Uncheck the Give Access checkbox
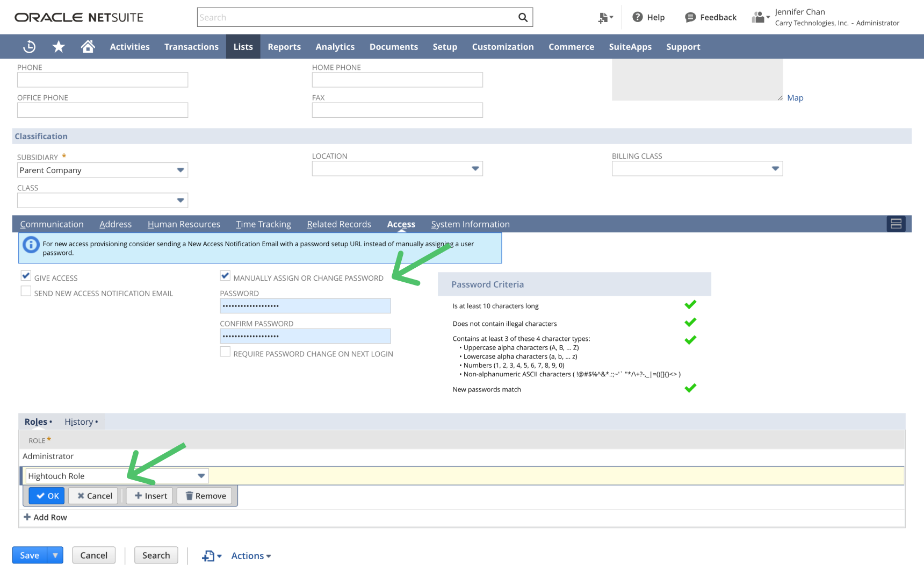Image resolution: width=924 pixels, height=578 pixels. 26,276
